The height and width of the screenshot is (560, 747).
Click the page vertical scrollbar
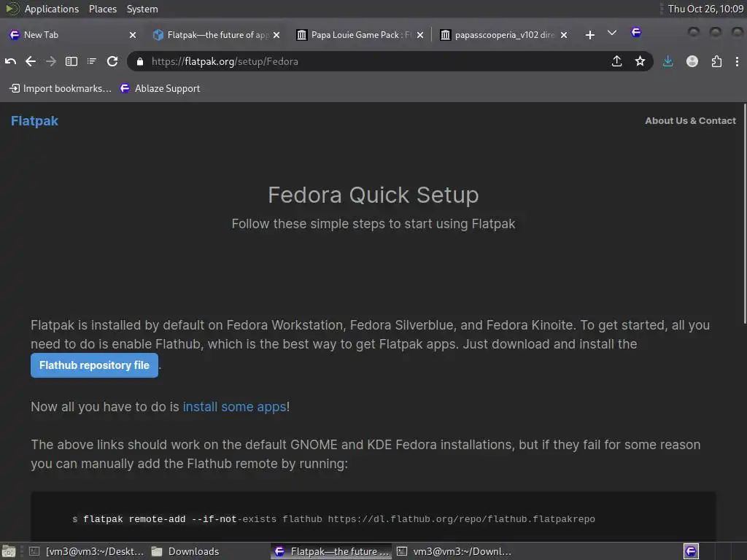[744, 214]
